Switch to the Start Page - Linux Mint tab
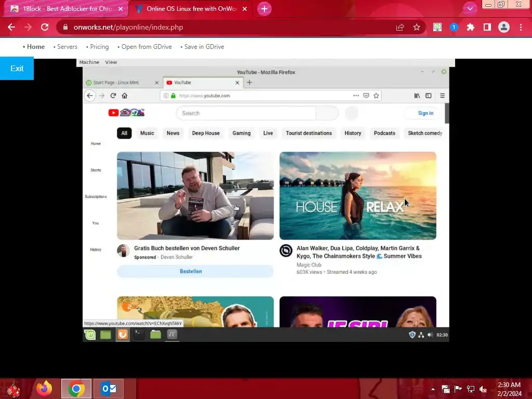 [x=123, y=83]
